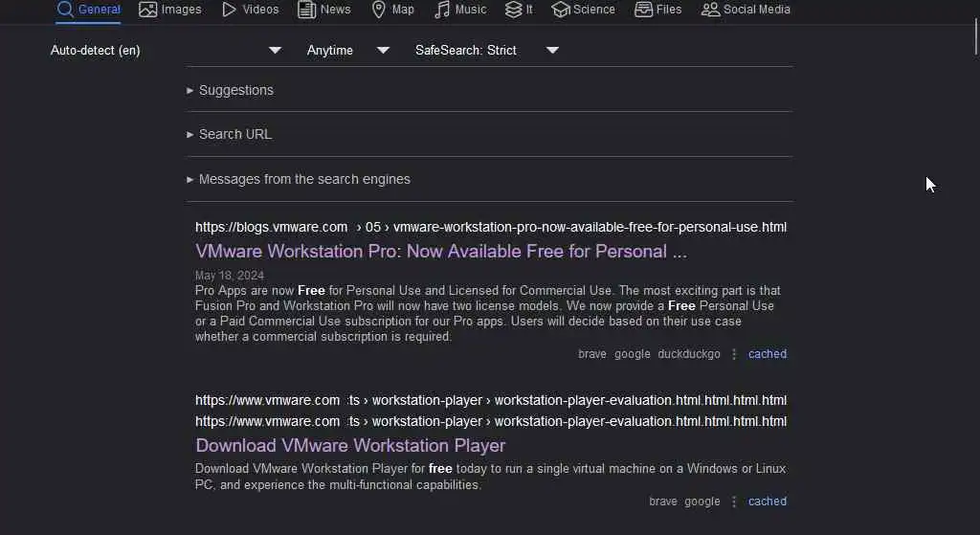Open the Auto-detect (en) language dropdown

click(166, 50)
